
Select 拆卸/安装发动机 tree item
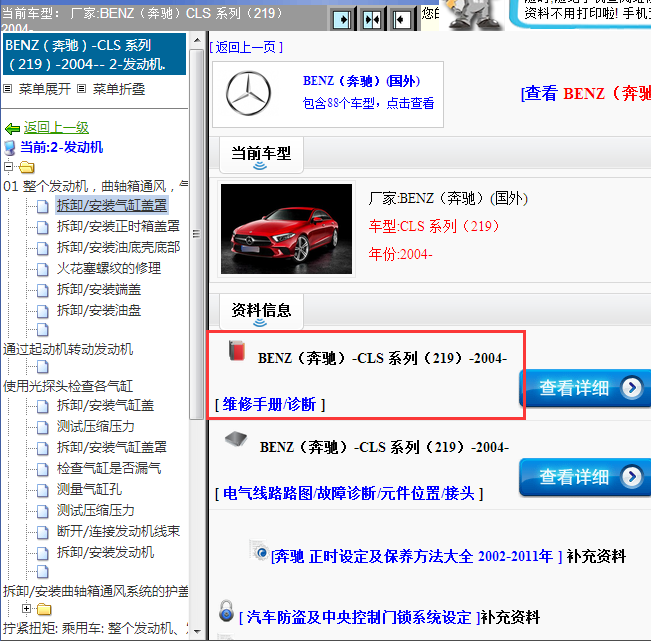(105, 552)
